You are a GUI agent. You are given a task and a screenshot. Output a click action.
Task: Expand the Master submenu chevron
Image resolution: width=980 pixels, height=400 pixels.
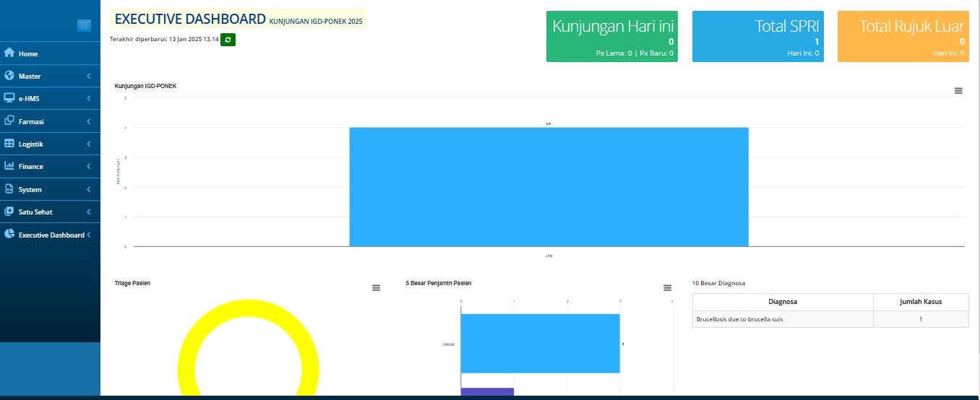(x=88, y=76)
